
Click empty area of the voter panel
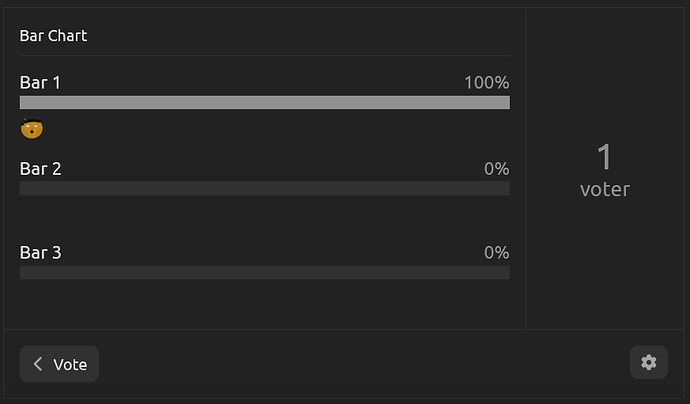(x=605, y=264)
